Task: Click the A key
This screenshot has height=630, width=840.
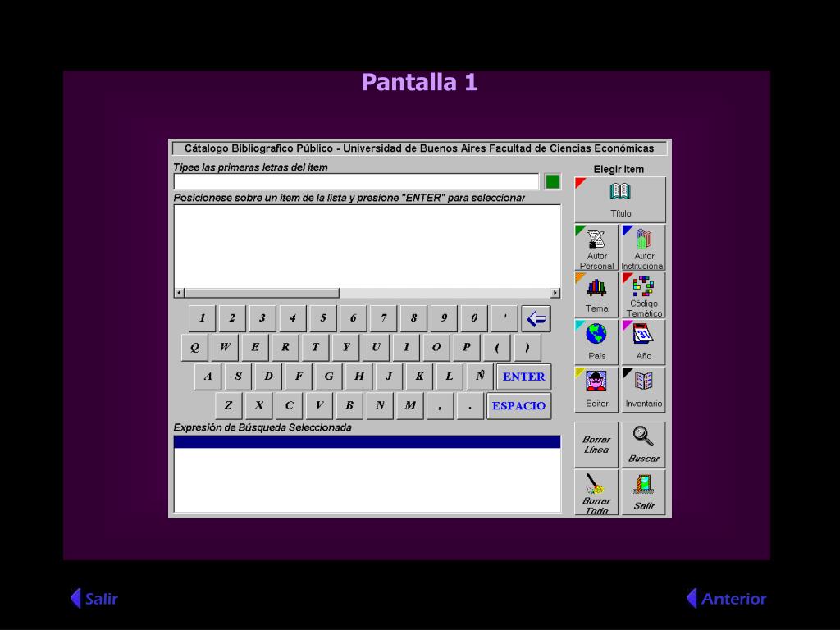Action: pyautogui.click(x=208, y=377)
